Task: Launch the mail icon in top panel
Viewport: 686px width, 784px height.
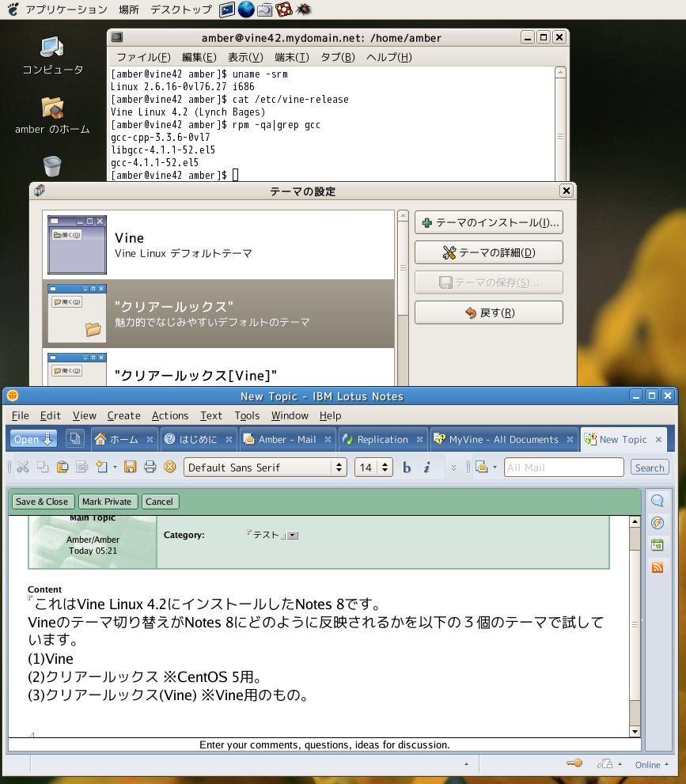Action: pyautogui.click(x=264, y=9)
